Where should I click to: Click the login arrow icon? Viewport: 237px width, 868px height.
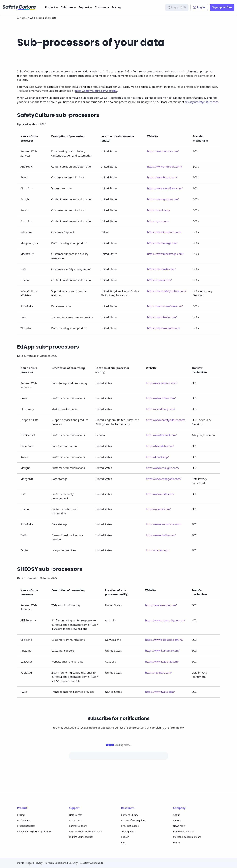coord(195,7)
